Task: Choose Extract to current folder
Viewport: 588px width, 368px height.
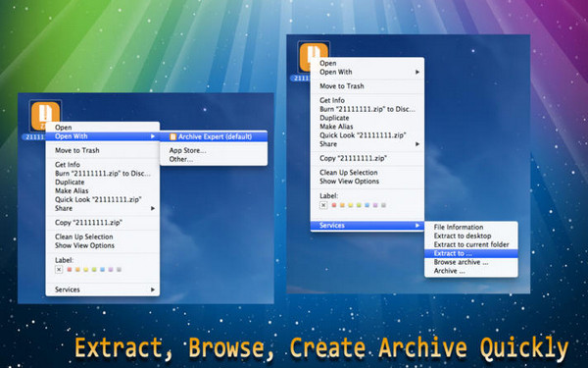Action: coord(471,244)
